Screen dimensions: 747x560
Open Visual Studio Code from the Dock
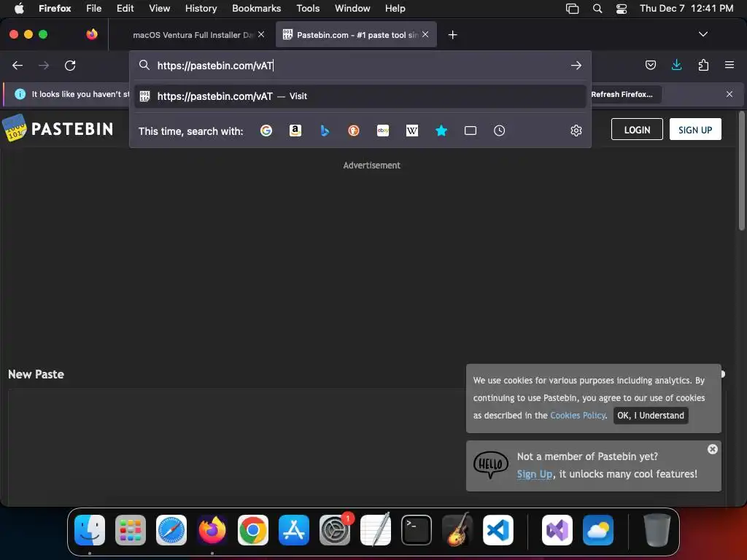(498, 530)
